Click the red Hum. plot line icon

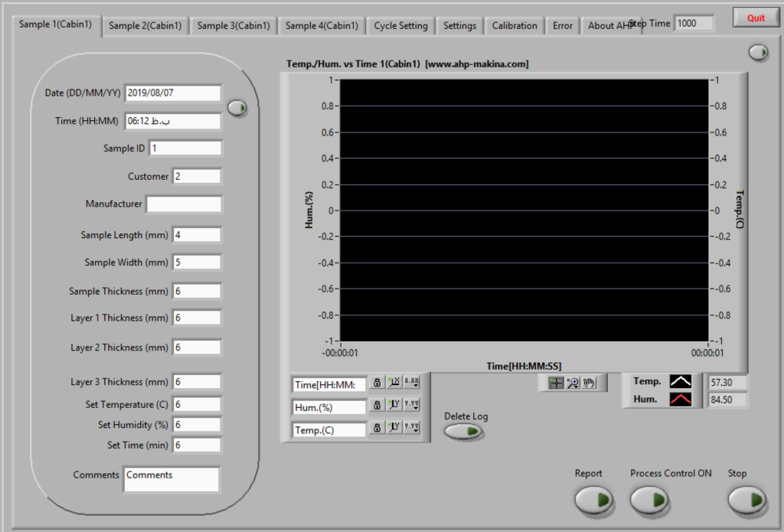click(x=680, y=399)
